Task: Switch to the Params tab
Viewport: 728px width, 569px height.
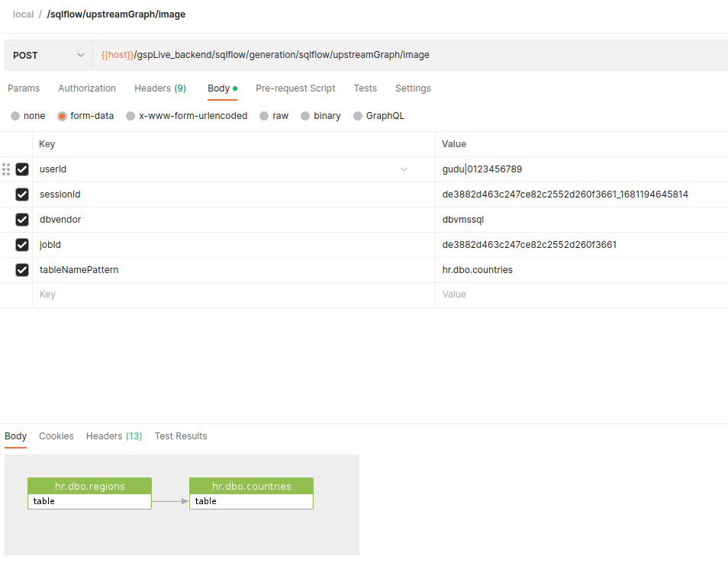Action: (24, 88)
